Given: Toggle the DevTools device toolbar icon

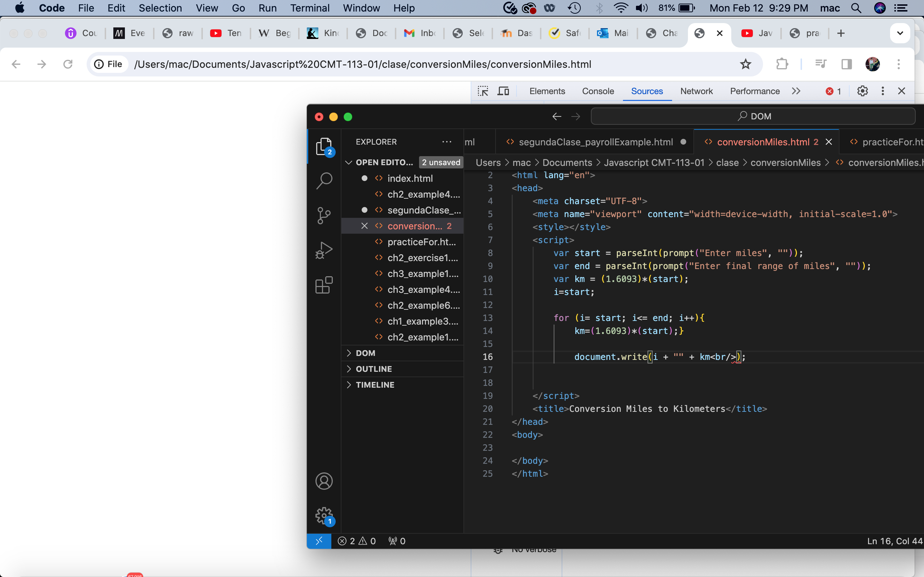Looking at the screenshot, I should coord(503,91).
